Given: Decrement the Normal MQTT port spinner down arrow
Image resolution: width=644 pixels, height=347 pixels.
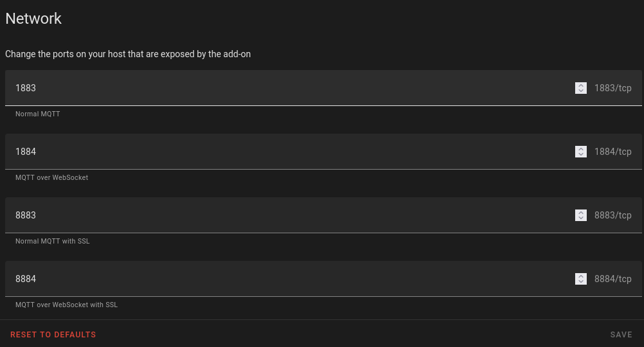Looking at the screenshot, I should [x=581, y=91].
